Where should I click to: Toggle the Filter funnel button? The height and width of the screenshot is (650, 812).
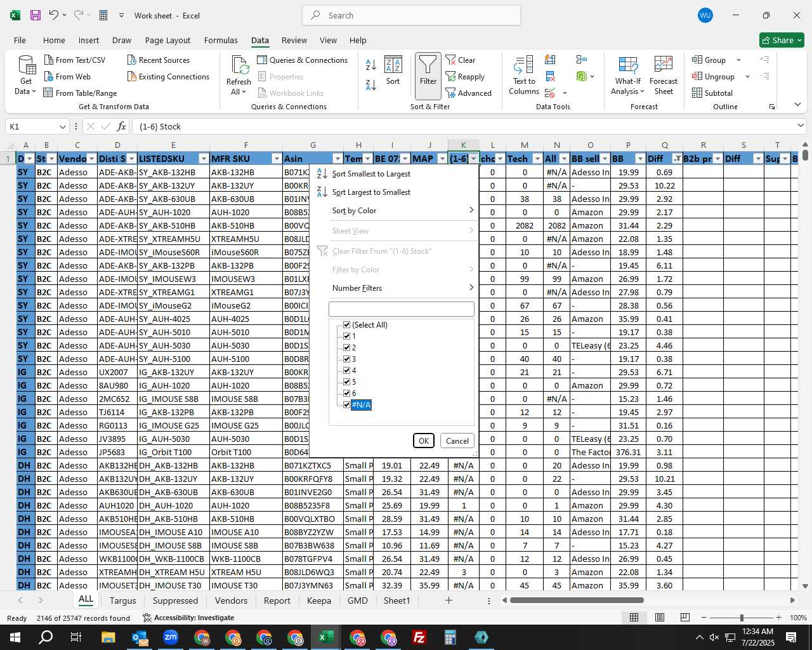[x=428, y=76]
